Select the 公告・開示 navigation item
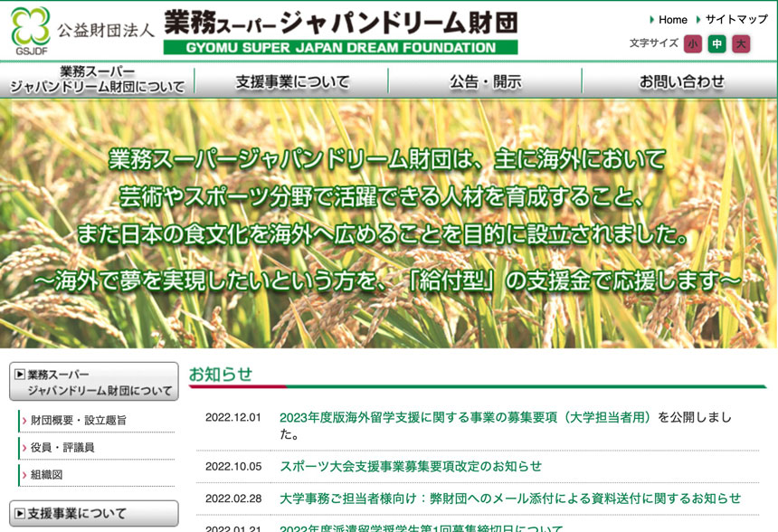 [x=485, y=81]
